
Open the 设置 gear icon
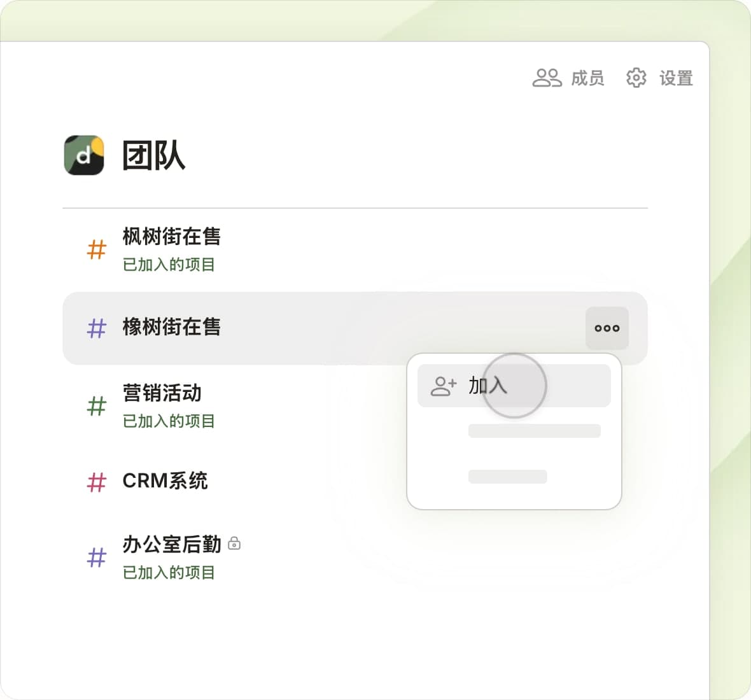(x=636, y=78)
